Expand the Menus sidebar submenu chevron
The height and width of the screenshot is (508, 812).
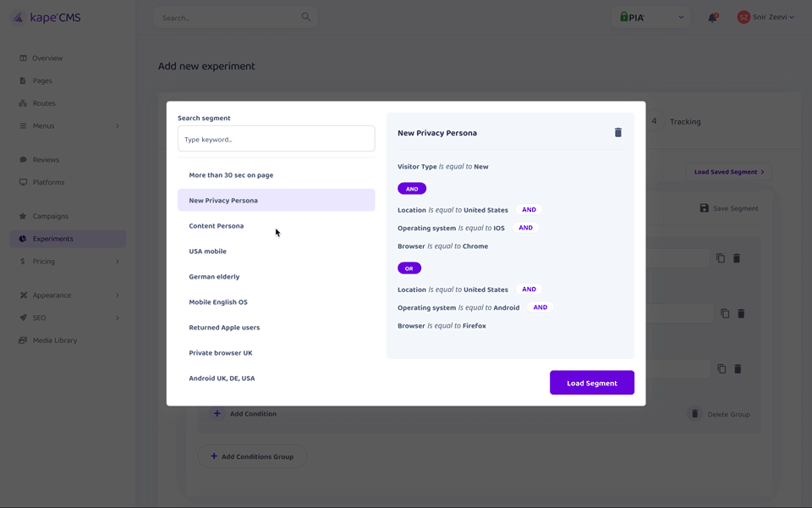pyautogui.click(x=117, y=125)
